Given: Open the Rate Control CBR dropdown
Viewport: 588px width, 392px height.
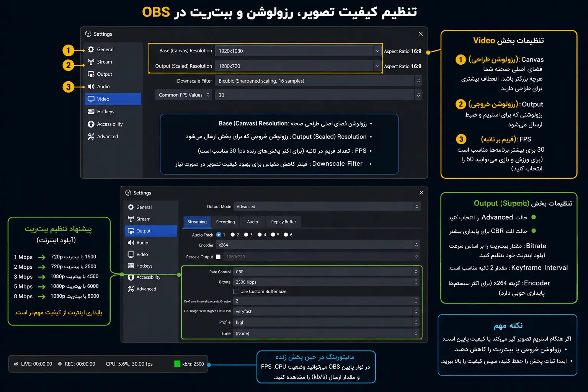Looking at the screenshot, I should pos(327,272).
